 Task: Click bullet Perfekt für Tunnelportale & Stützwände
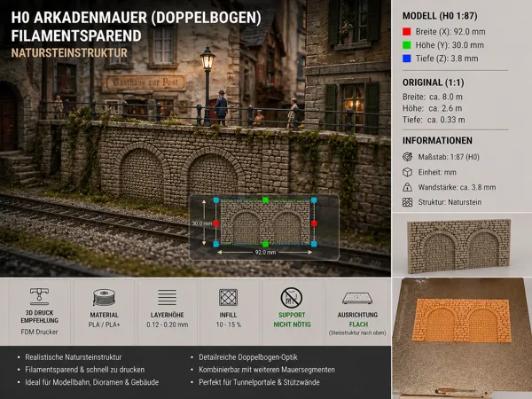(259, 382)
